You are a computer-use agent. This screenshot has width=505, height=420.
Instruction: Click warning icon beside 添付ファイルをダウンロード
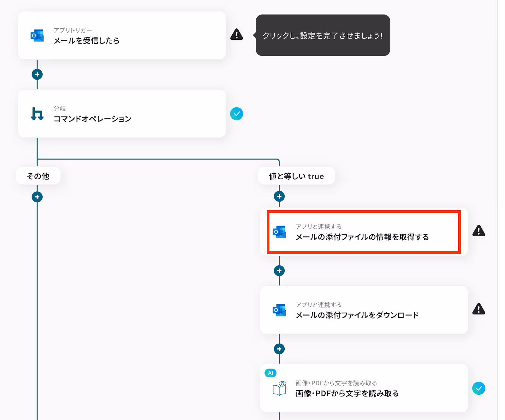(x=478, y=309)
